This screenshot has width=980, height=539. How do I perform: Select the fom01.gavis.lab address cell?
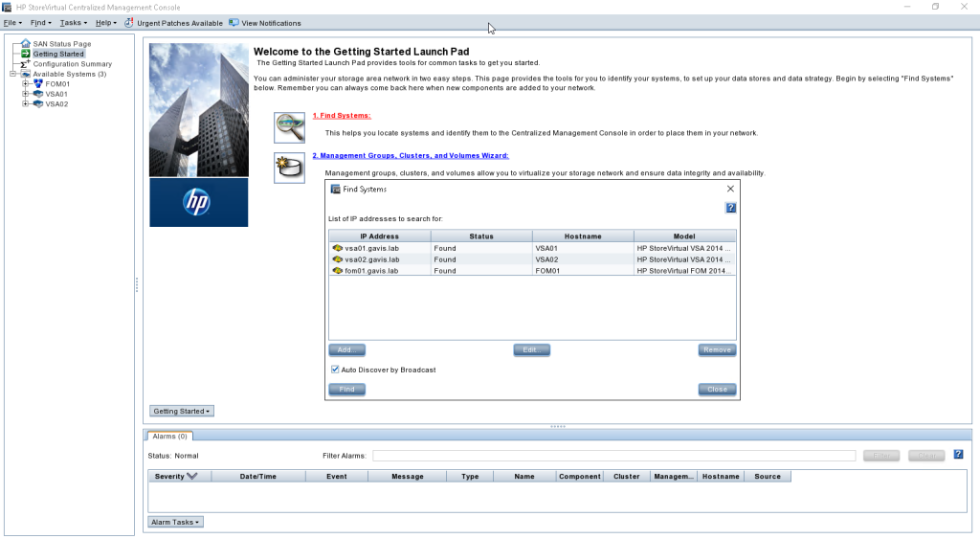pyautogui.click(x=380, y=271)
